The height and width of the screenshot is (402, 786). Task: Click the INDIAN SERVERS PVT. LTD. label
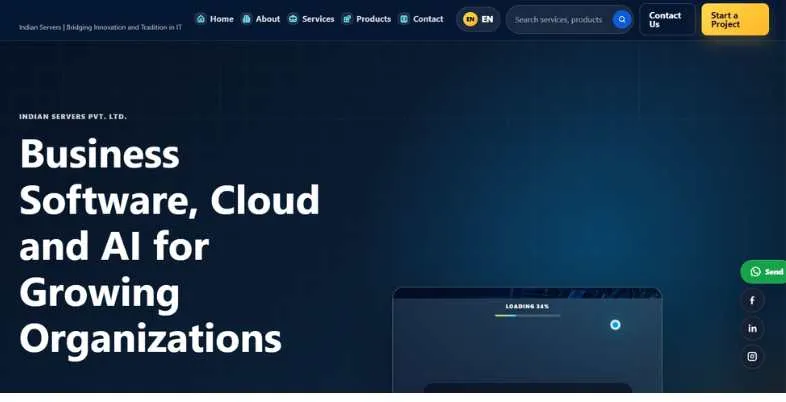tap(73, 116)
